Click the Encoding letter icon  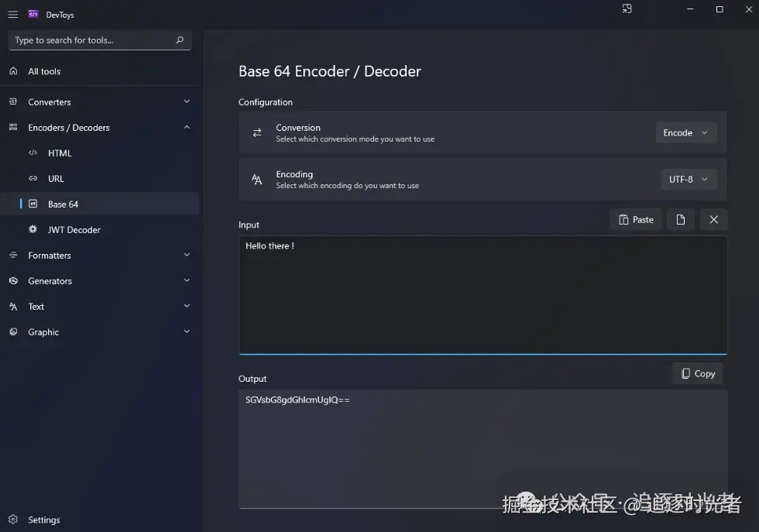click(x=257, y=180)
